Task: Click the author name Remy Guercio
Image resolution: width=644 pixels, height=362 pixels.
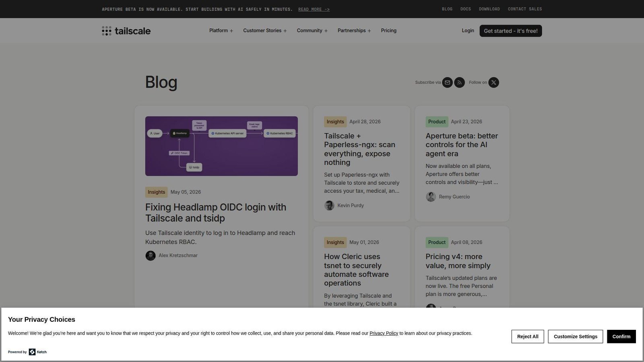Action: [x=454, y=197]
